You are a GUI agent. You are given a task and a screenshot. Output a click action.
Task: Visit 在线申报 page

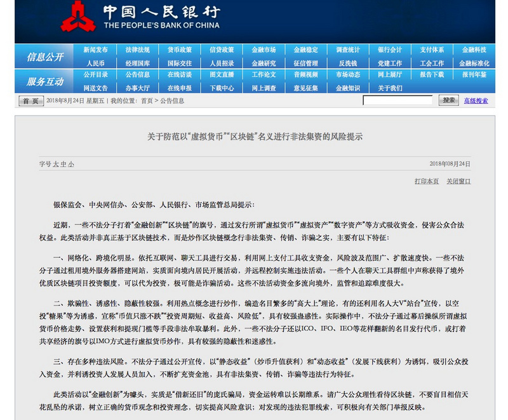click(x=180, y=88)
